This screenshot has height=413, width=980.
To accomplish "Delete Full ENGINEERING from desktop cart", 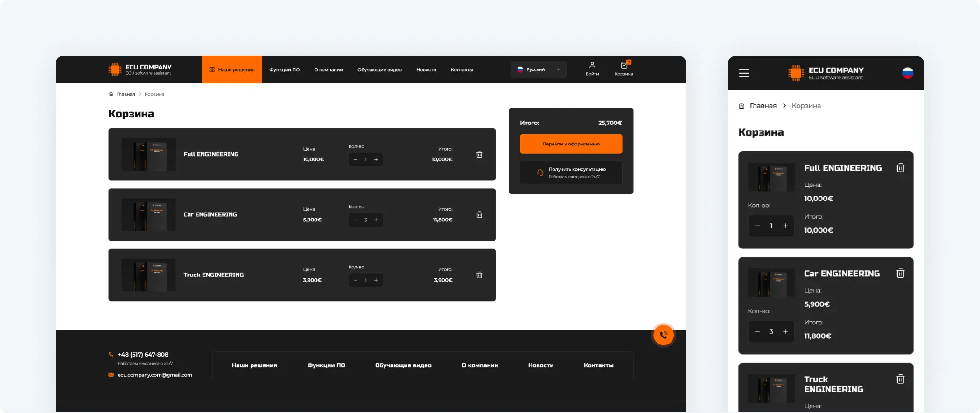I will tap(479, 154).
